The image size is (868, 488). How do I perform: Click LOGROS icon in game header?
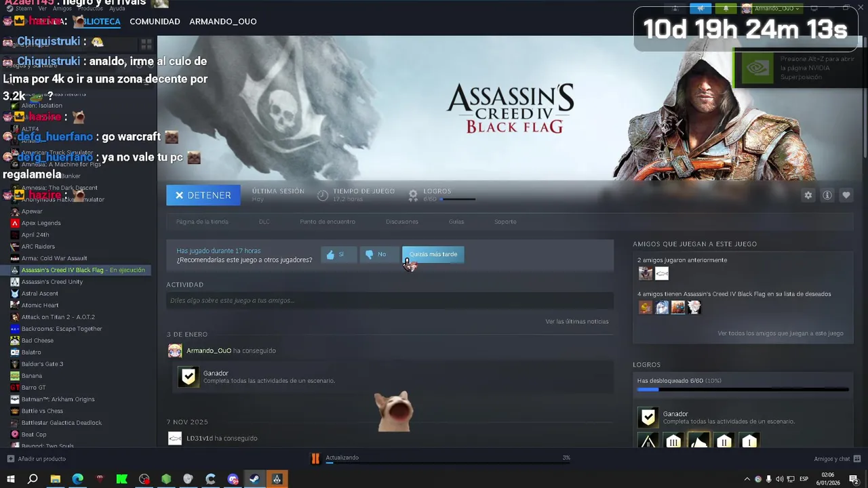tap(413, 195)
